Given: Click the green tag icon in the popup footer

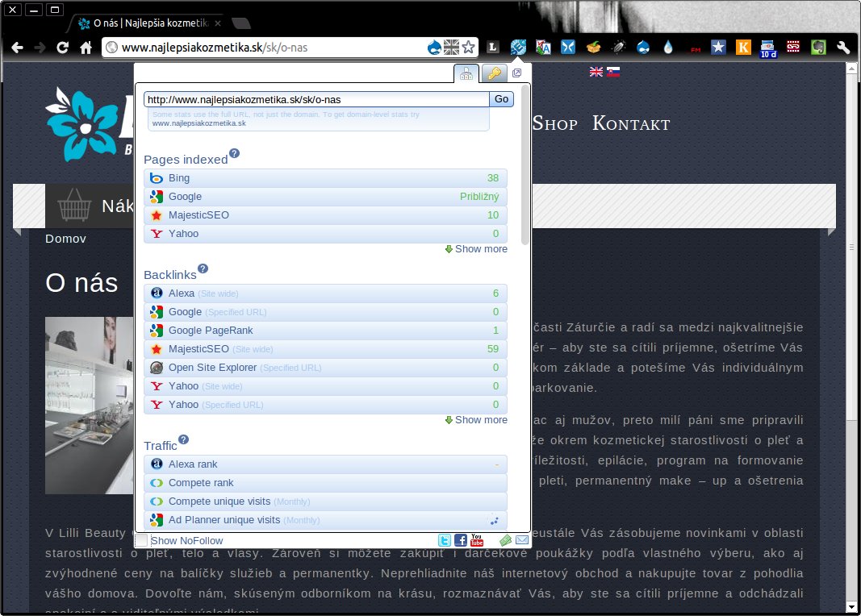Looking at the screenshot, I should click(506, 540).
